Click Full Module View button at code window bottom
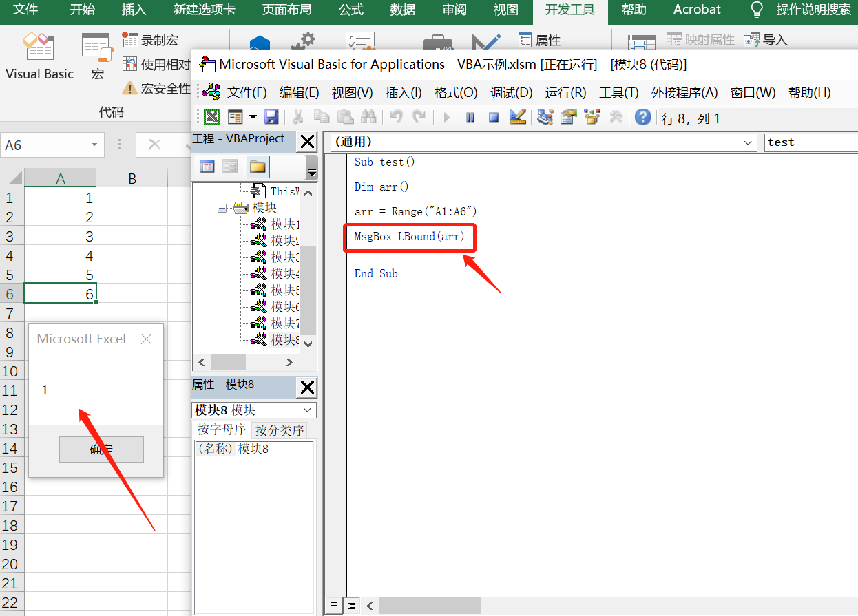The width and height of the screenshot is (858, 616). pyautogui.click(x=352, y=606)
